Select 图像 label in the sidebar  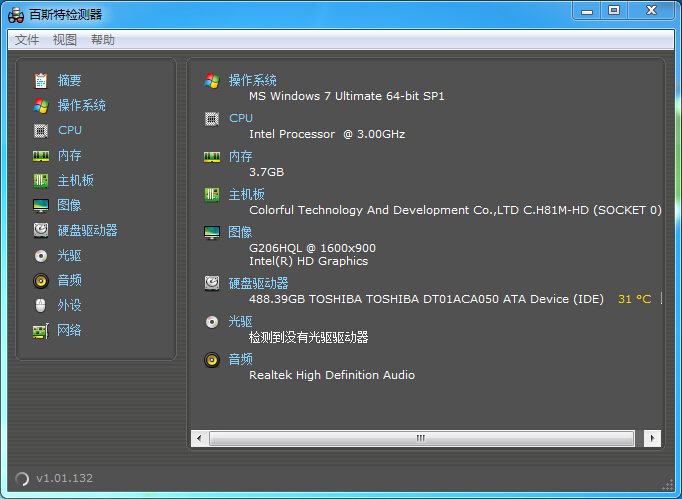(70, 205)
